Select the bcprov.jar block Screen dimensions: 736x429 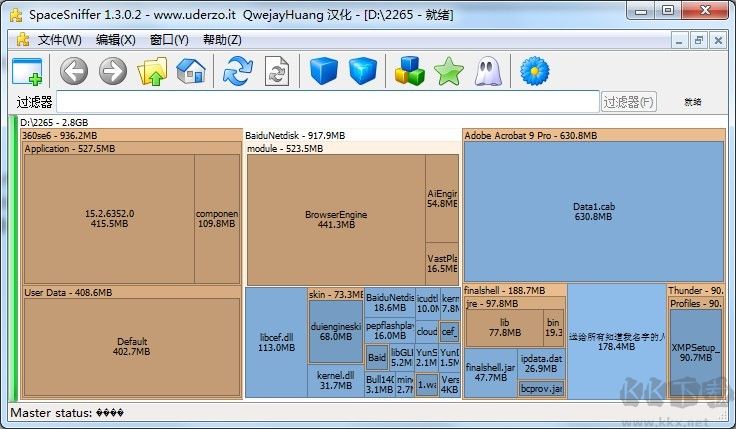pyautogui.click(x=542, y=389)
